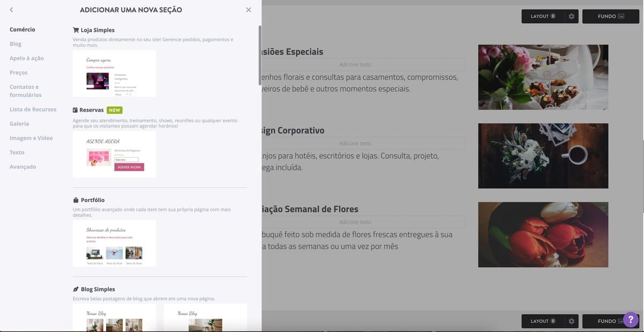The width and height of the screenshot is (644, 332).
Task: Choose the Galeria category
Action: point(19,124)
